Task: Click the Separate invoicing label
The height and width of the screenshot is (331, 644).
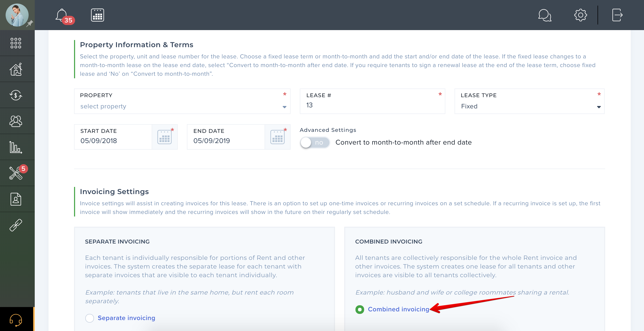Action: click(x=126, y=318)
